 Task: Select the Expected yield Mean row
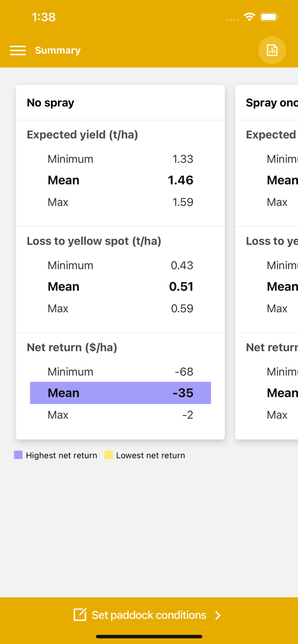click(x=120, y=180)
